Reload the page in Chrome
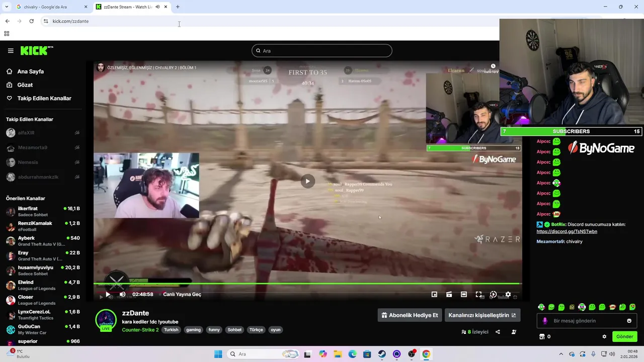Screen dimensions: 644x362 click(x=31, y=21)
